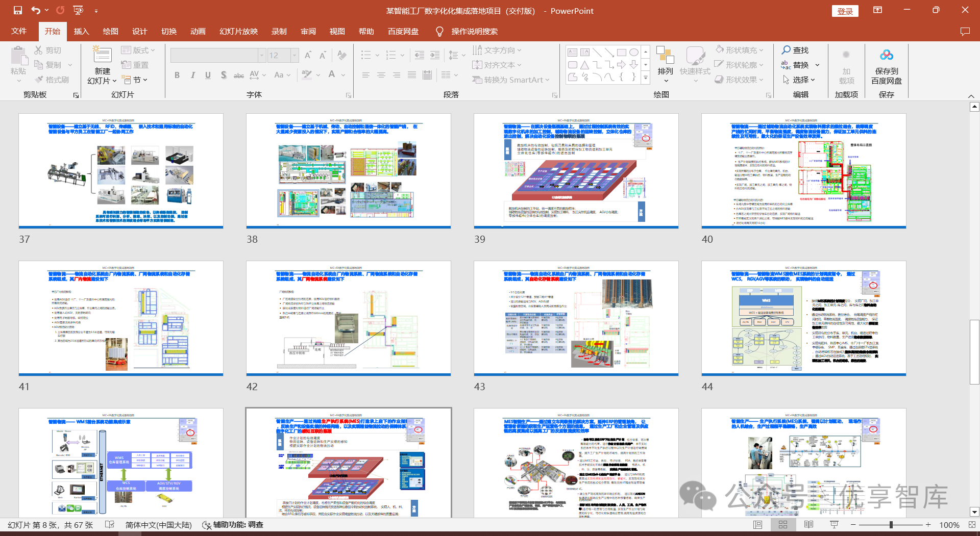Image resolution: width=980 pixels, height=536 pixels.
Task: Switch to Reading view
Action: (x=808, y=525)
